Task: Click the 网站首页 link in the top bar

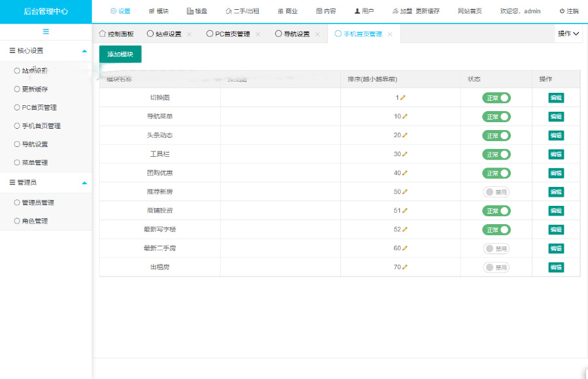Action: (470, 11)
